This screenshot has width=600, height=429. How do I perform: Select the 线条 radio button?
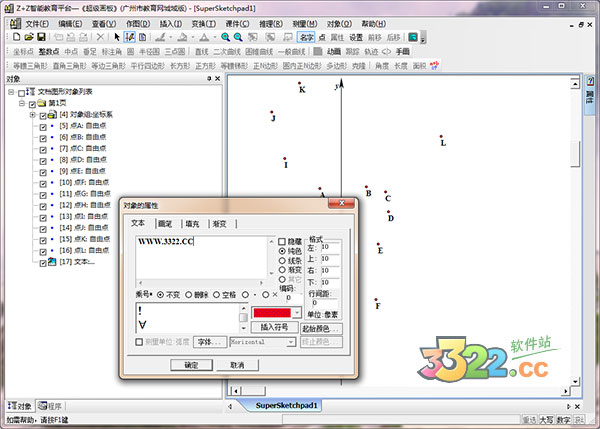click(x=282, y=261)
